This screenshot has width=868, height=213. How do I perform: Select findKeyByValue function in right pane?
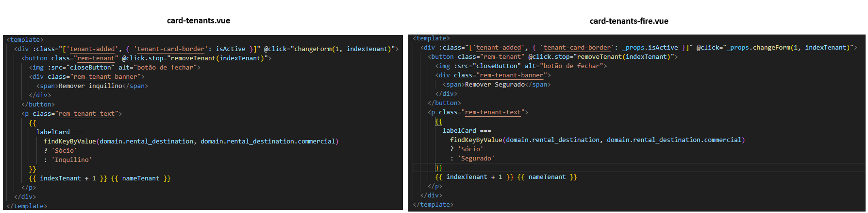point(476,140)
